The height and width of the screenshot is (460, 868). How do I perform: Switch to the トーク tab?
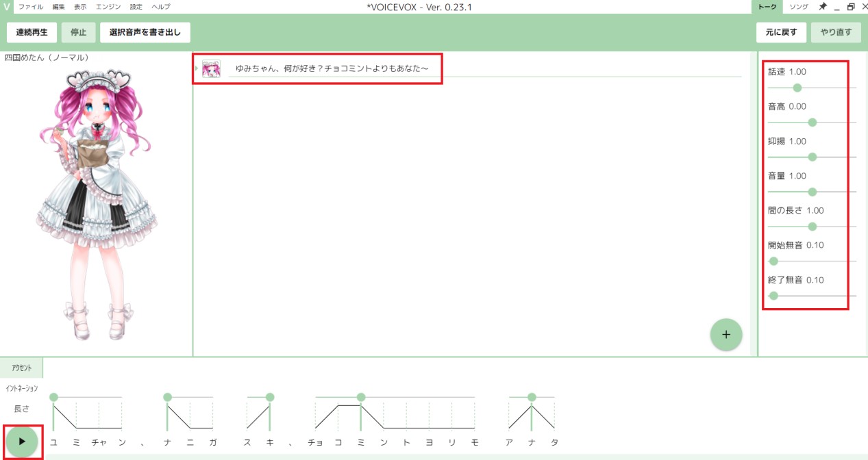coord(767,7)
